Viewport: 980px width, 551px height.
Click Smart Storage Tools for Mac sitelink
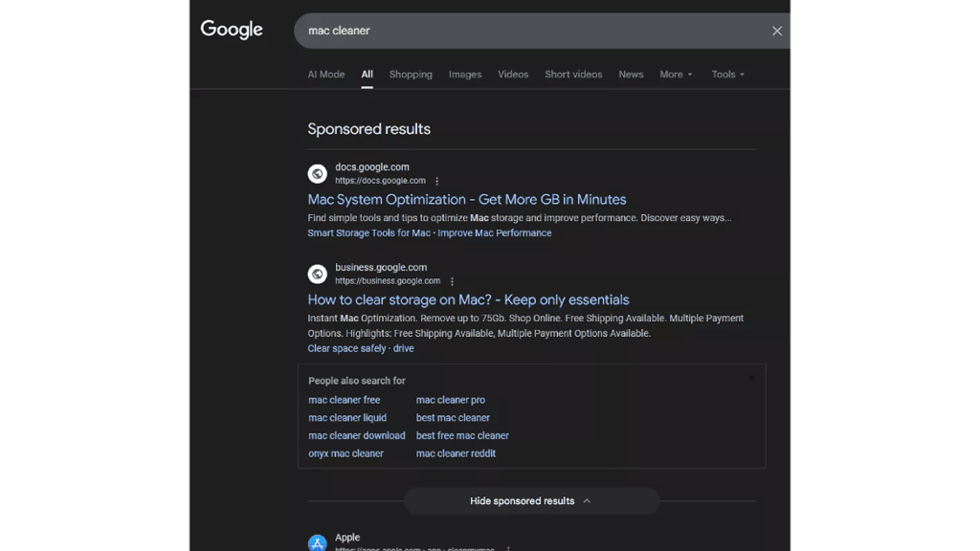pos(368,233)
